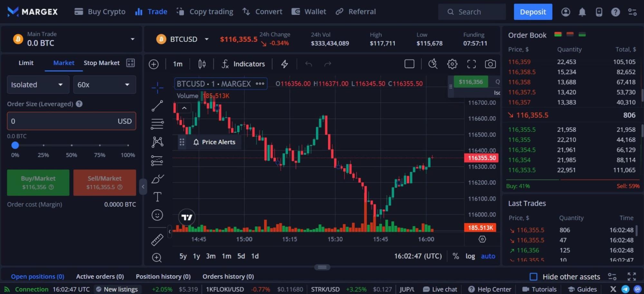Switch to the Limit order tab

pos(26,63)
